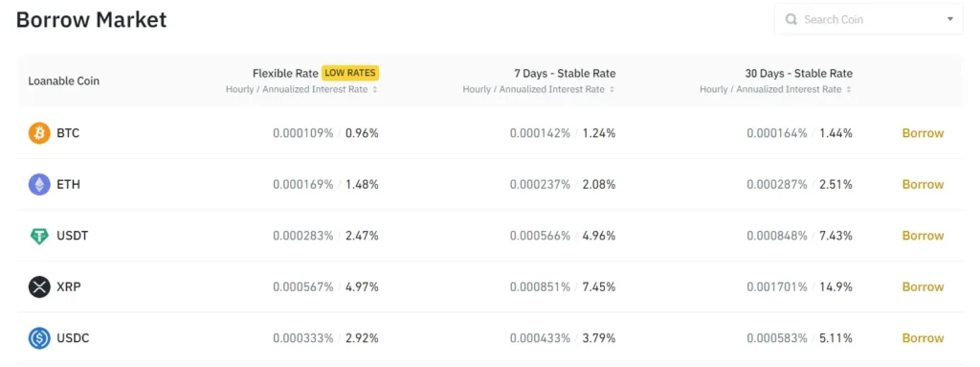Click the 30 Days - Stable Rate header
Viewport: 980px width, 367px height.
[799, 73]
